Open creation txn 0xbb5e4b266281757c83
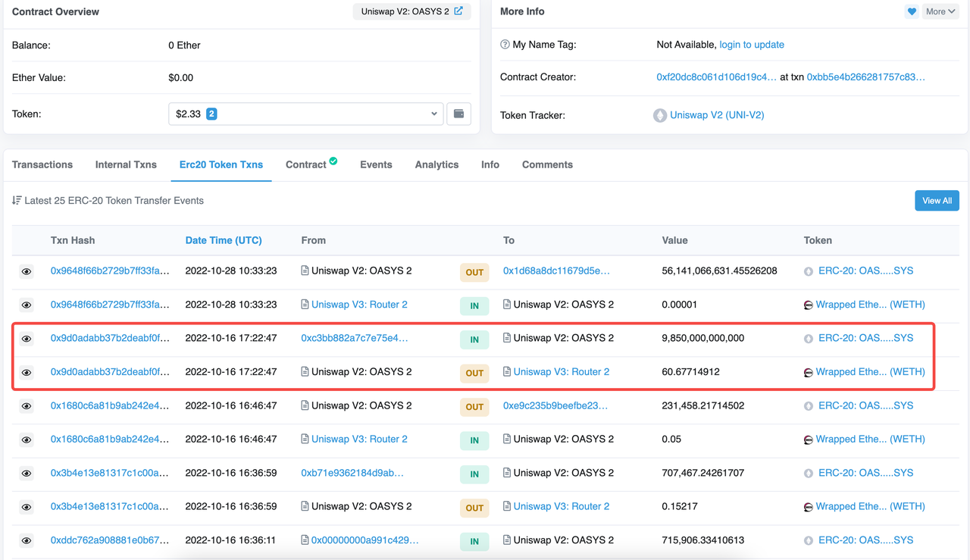The image size is (970, 560). point(866,77)
